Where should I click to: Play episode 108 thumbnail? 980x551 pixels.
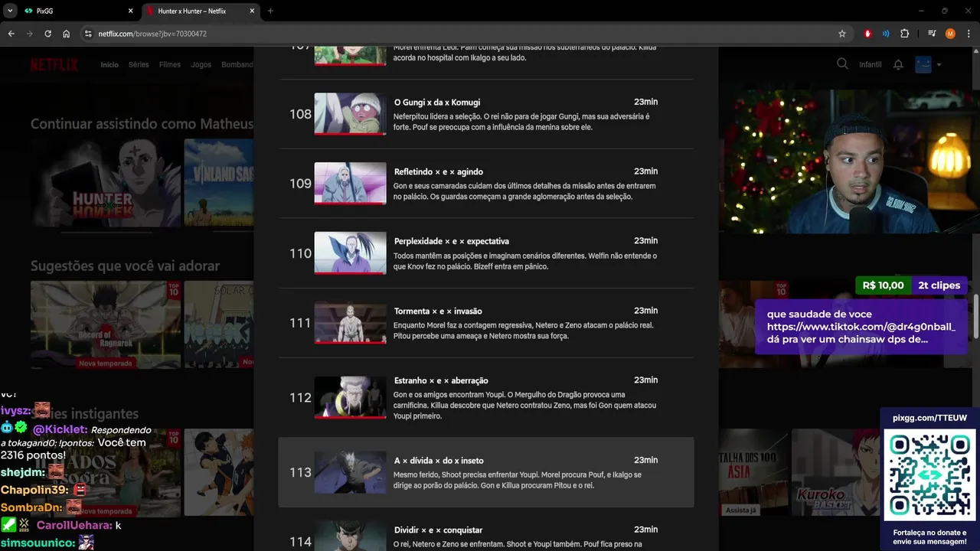coord(350,114)
